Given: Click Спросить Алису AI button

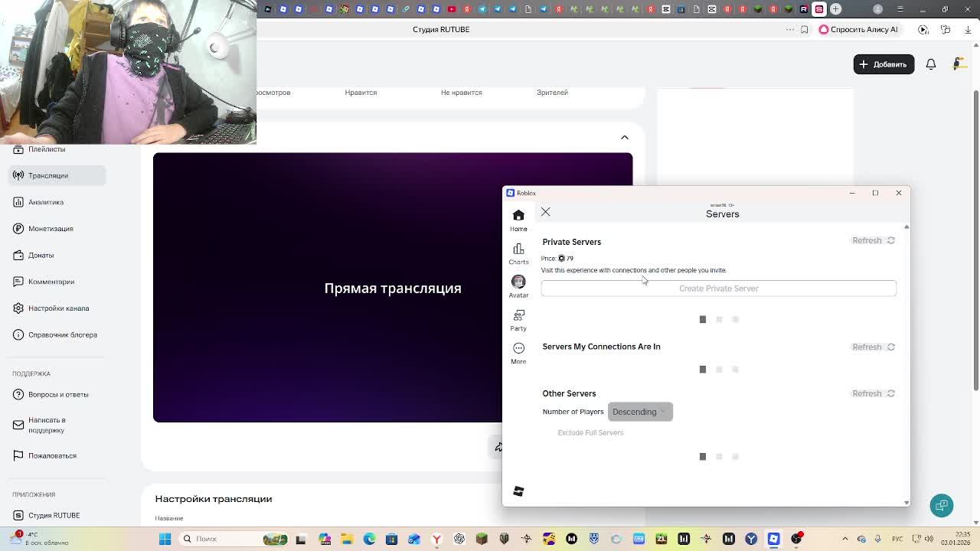Looking at the screenshot, I should pyautogui.click(x=858, y=29).
